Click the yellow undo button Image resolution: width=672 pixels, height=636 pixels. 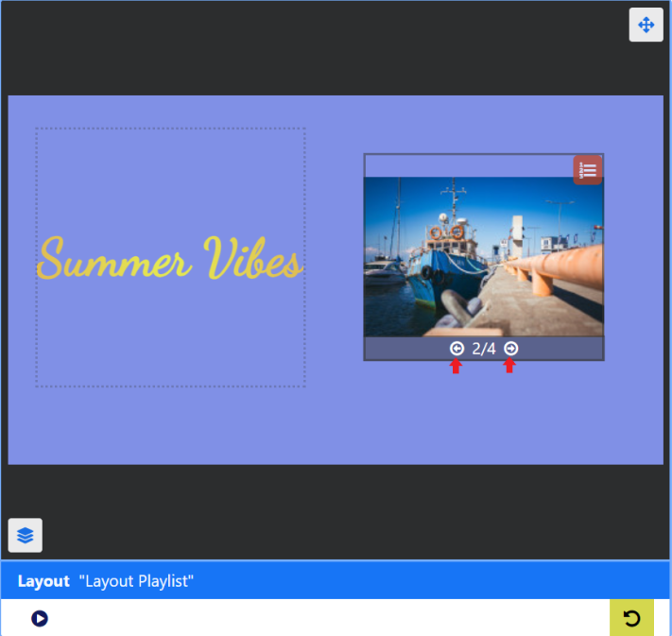pyautogui.click(x=631, y=618)
